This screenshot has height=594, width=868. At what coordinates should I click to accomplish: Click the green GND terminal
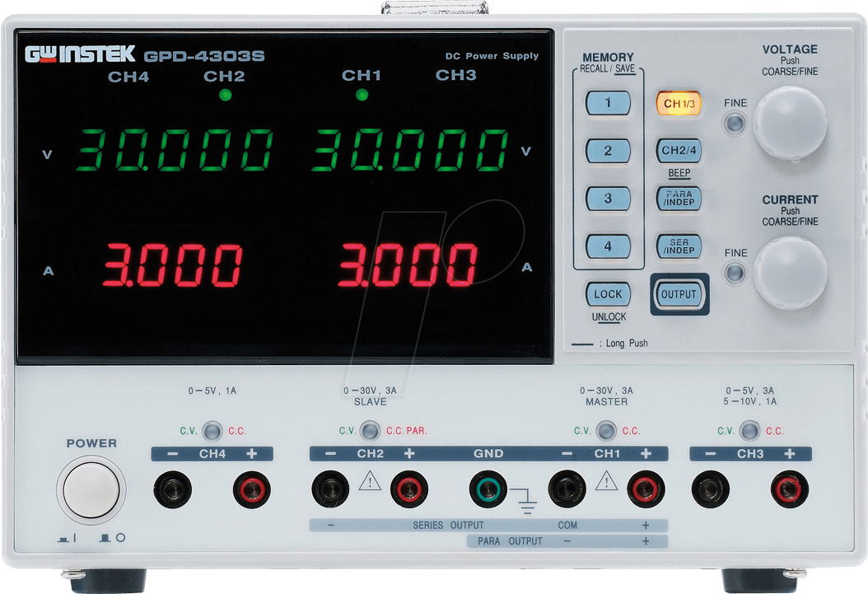(x=488, y=490)
